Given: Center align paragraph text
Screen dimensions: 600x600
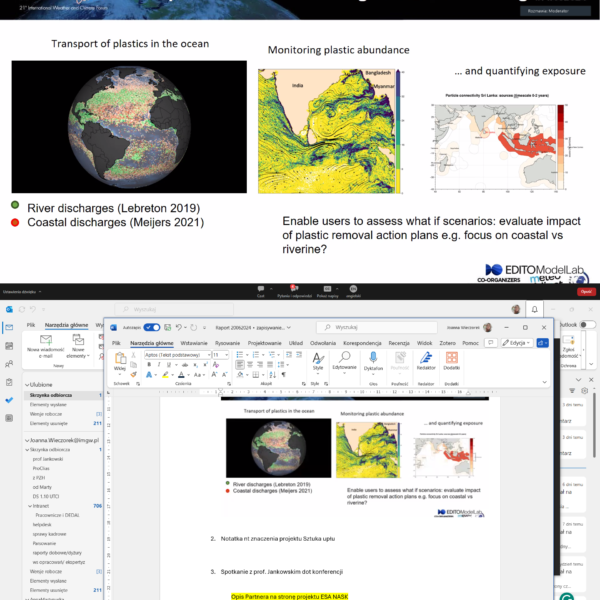Looking at the screenshot, I should (250, 365).
